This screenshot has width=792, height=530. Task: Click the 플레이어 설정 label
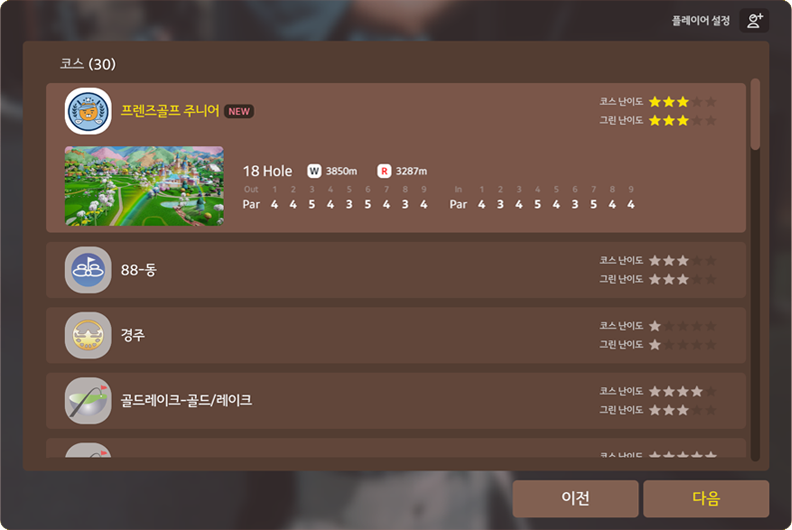tap(701, 21)
